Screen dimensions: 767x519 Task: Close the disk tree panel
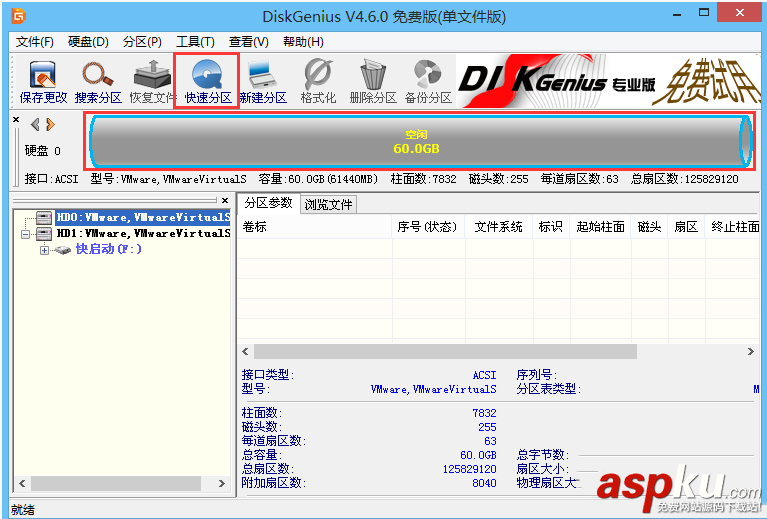coord(225,201)
